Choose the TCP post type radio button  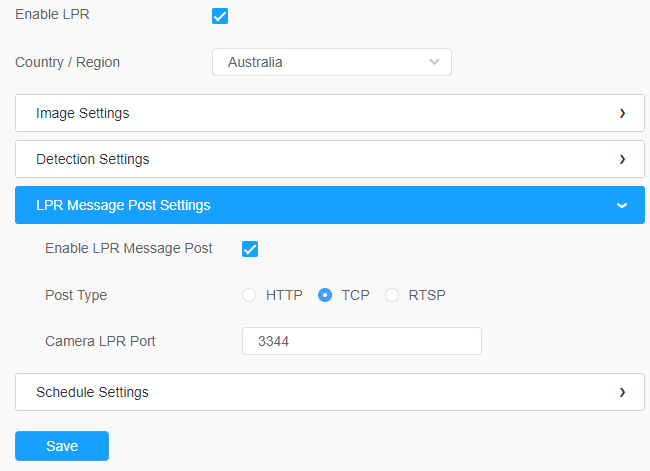click(x=325, y=295)
